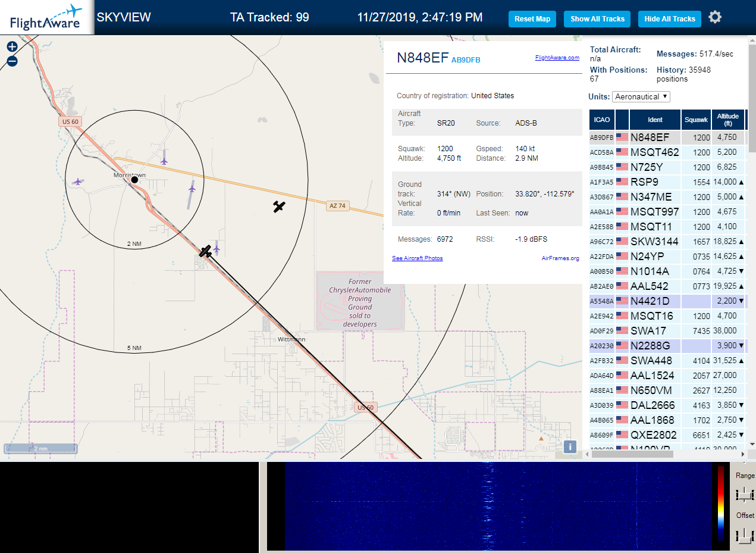This screenshot has height=553, width=756.
Task: Select purple aircraft icon north of Morristown
Action: [x=164, y=161]
